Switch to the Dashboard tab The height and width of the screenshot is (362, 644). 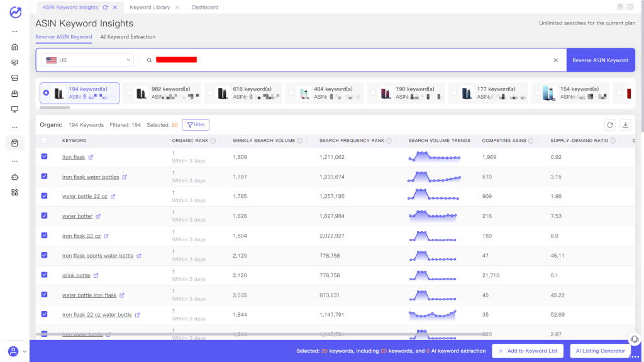[205, 8]
